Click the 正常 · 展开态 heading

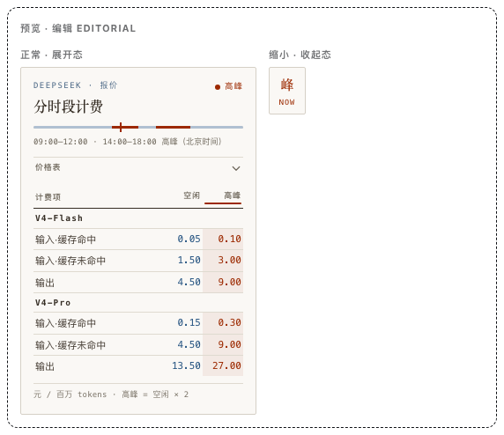(x=51, y=55)
